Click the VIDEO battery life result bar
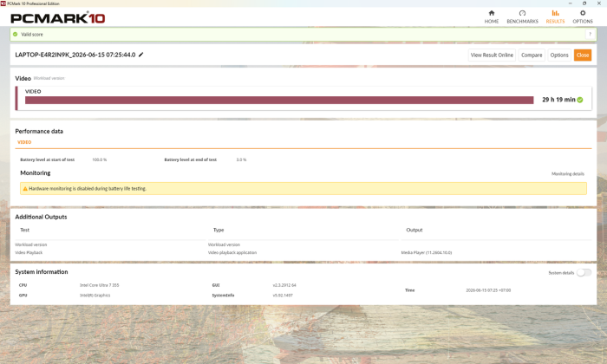 click(x=279, y=101)
